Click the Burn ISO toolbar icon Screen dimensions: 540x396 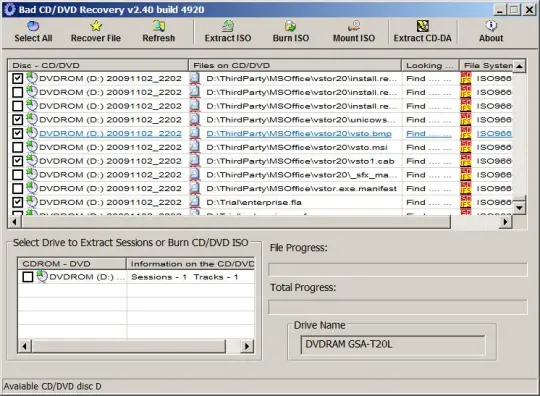291,26
